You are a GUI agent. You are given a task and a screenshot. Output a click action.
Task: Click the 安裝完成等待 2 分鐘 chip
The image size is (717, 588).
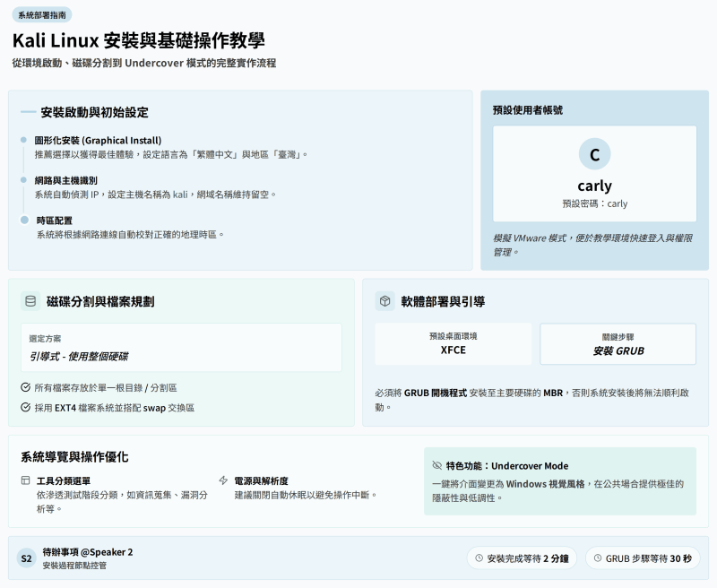tap(522, 558)
